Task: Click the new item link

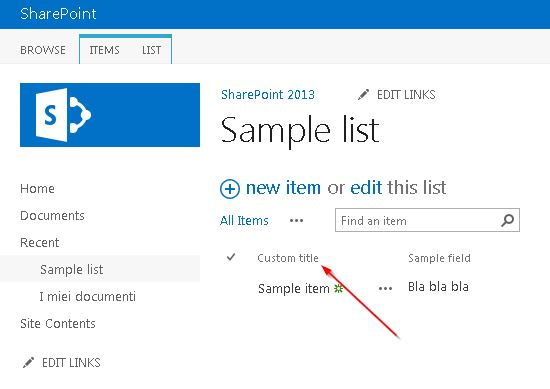Action: click(x=283, y=187)
